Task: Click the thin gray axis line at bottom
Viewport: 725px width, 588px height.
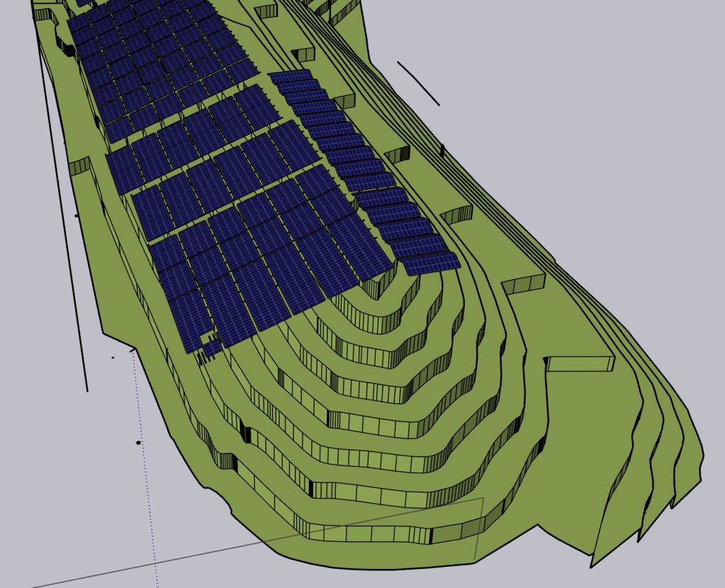Action: click(x=213, y=553)
